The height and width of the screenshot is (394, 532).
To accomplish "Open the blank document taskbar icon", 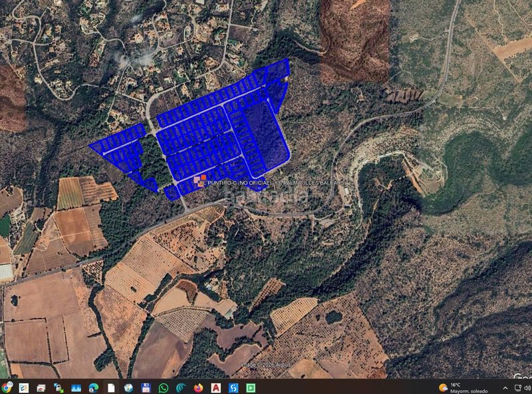I will 111,387.
